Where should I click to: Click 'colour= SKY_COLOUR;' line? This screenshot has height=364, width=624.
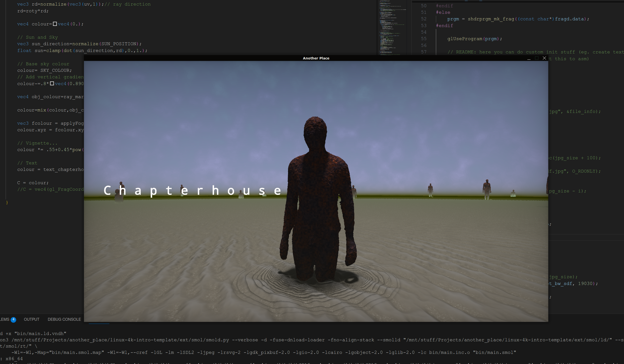45,70
